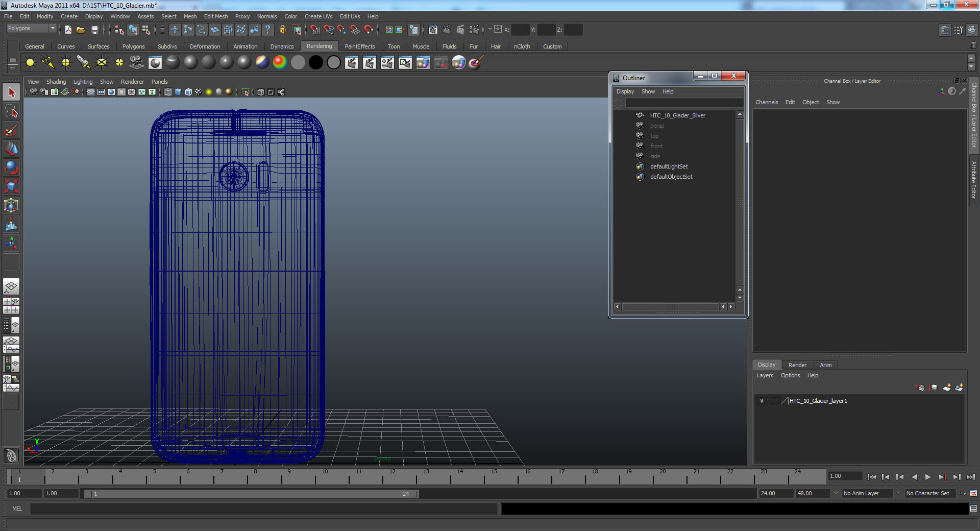Open the IPR render clapperboard on shelf
Viewport: 980px width, 531px height.
click(x=370, y=62)
